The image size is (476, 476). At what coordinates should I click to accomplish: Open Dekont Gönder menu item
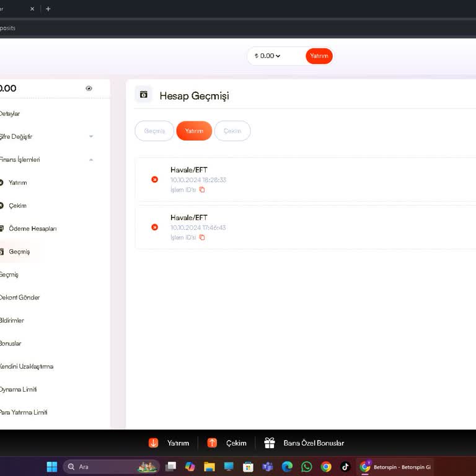tap(20, 297)
